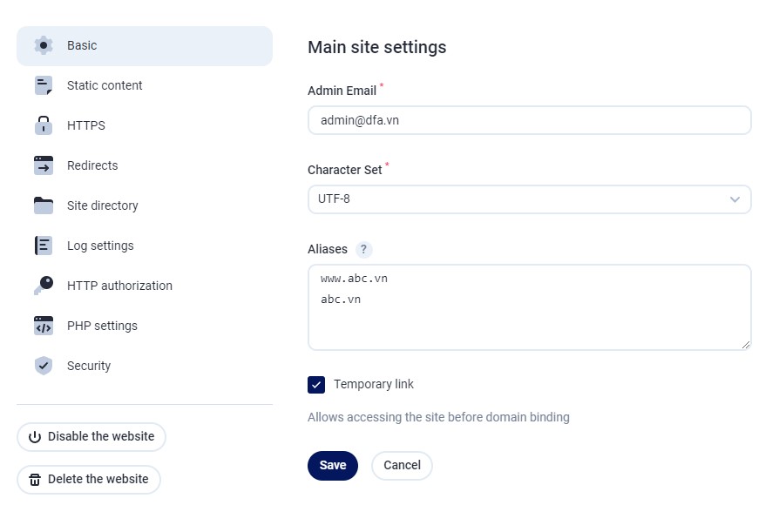779x532 pixels.
Task: Uncheck the Temporary link checkbox
Action: [316, 385]
